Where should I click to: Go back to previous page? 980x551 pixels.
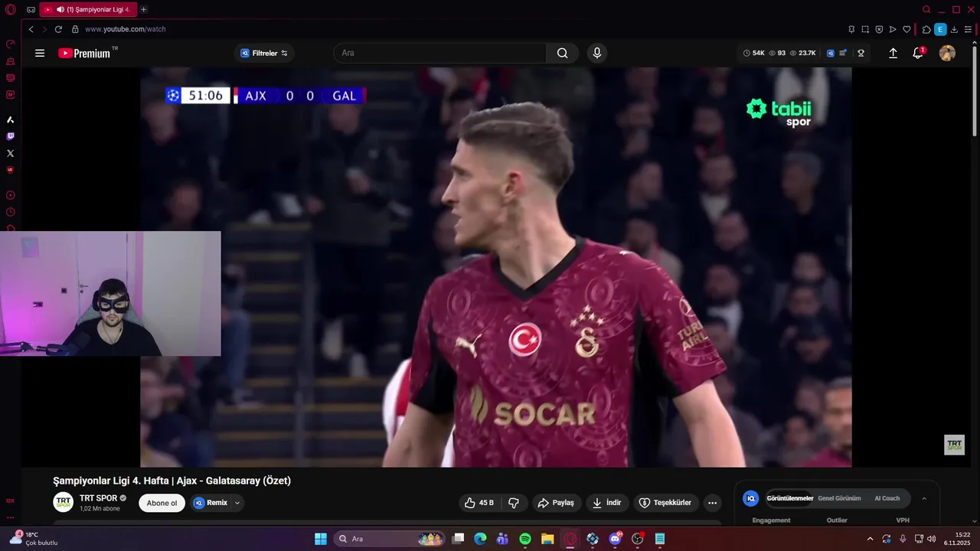(x=31, y=29)
